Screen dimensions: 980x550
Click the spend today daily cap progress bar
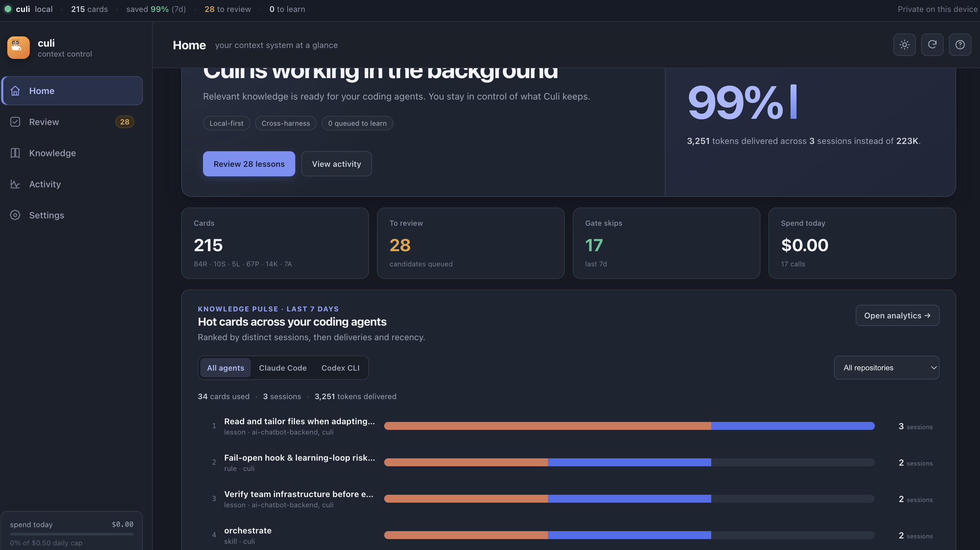(71, 534)
